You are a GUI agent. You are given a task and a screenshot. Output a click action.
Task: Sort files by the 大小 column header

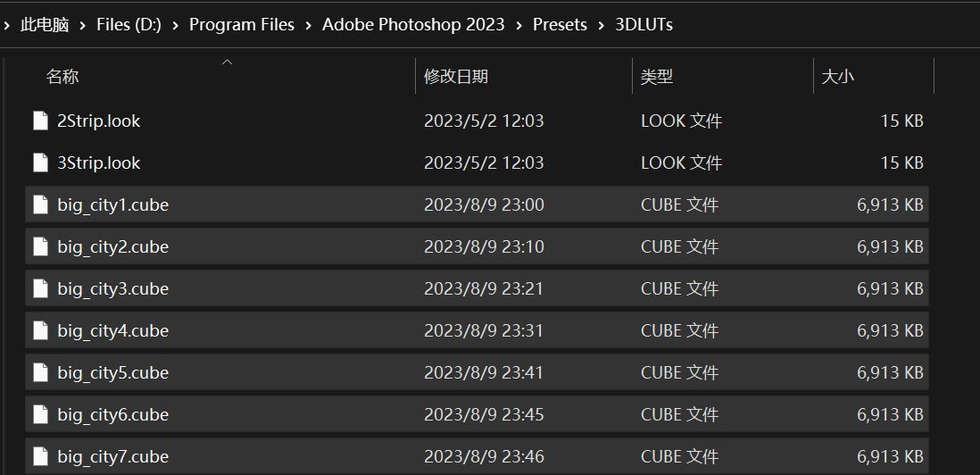[x=837, y=77]
